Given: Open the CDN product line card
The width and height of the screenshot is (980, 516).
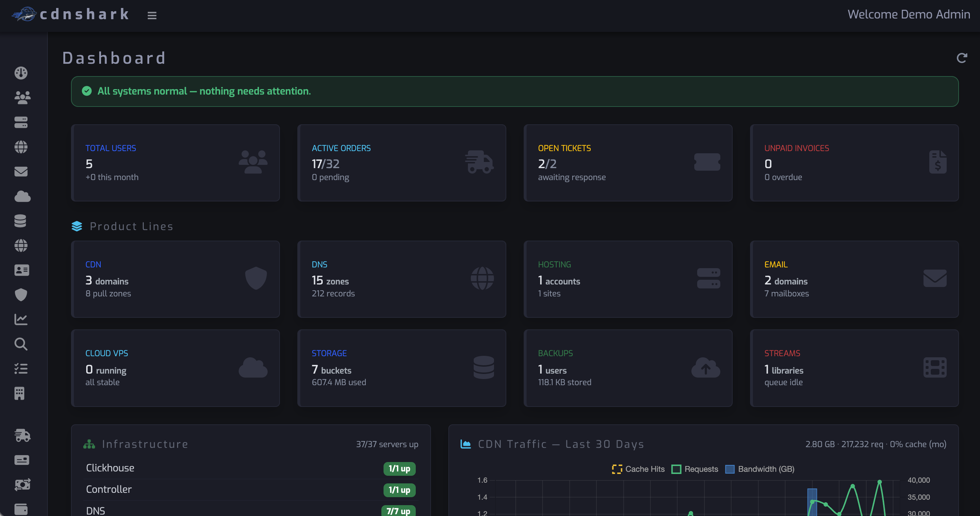Looking at the screenshot, I should coord(175,279).
